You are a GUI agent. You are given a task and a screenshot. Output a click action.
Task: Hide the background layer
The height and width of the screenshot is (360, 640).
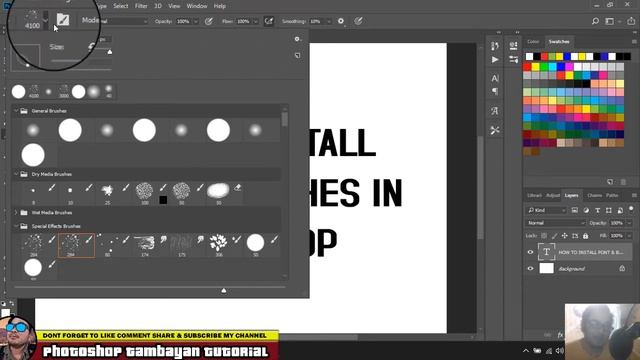530,268
